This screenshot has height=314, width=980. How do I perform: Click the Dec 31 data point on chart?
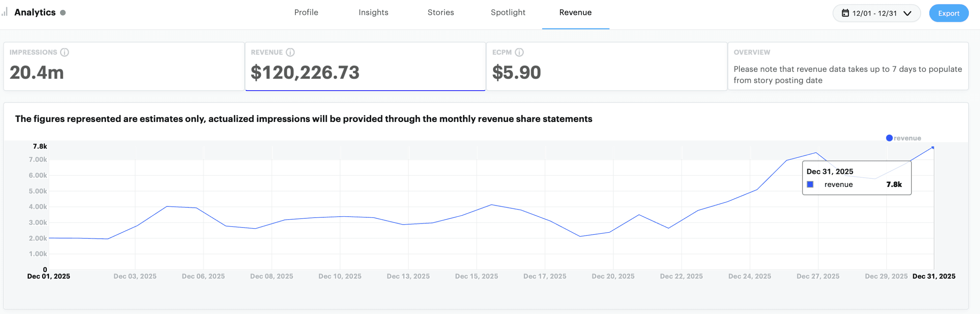pyautogui.click(x=933, y=148)
